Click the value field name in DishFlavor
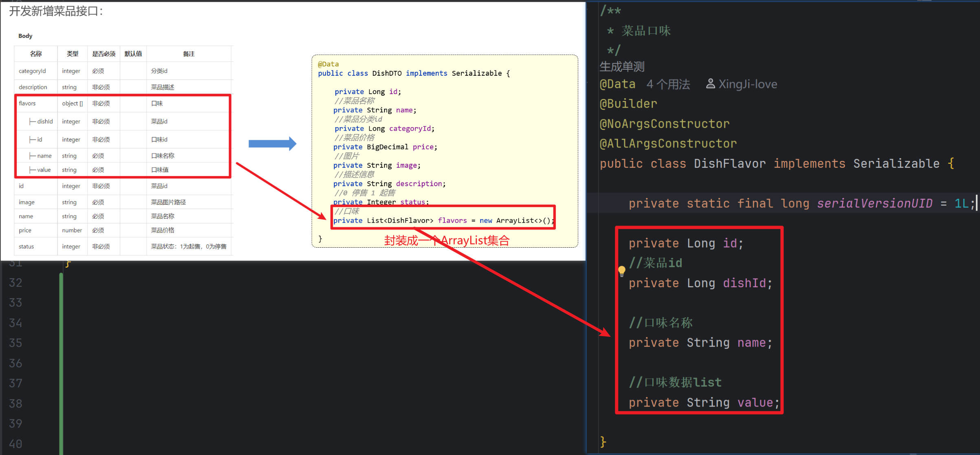 [755, 402]
